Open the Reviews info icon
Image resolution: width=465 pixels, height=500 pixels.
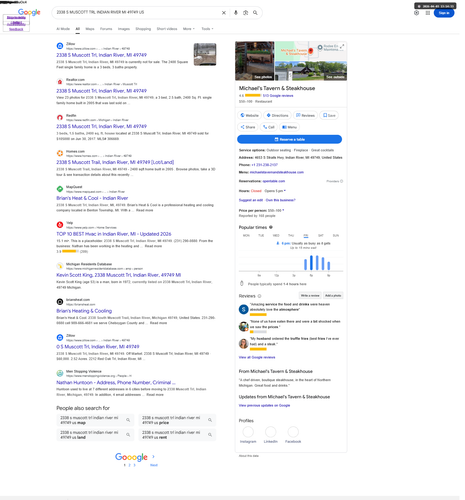pos(259,296)
